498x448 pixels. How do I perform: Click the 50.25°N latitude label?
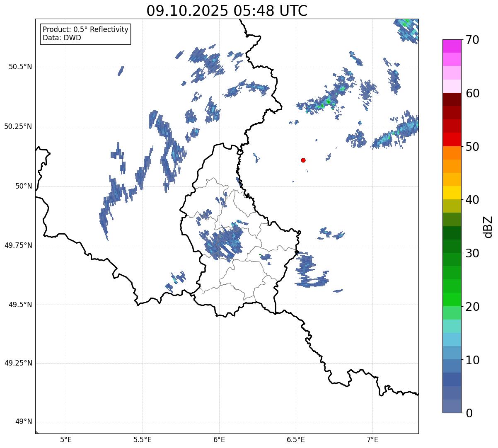(x=18, y=126)
